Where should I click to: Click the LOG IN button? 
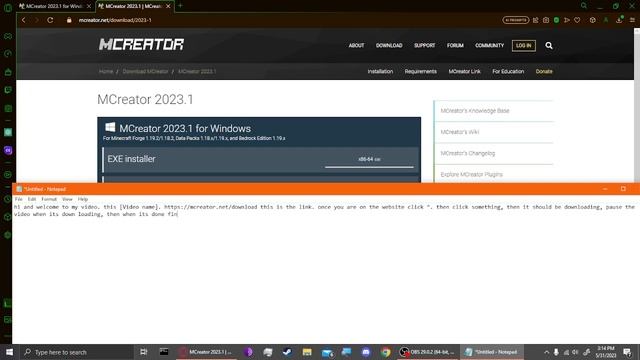[x=524, y=45]
